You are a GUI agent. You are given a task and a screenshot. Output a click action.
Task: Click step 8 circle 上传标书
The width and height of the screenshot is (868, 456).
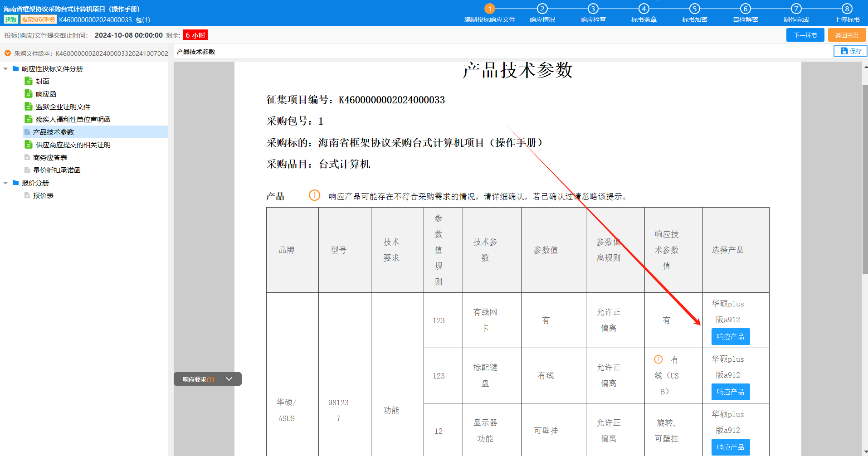point(847,9)
